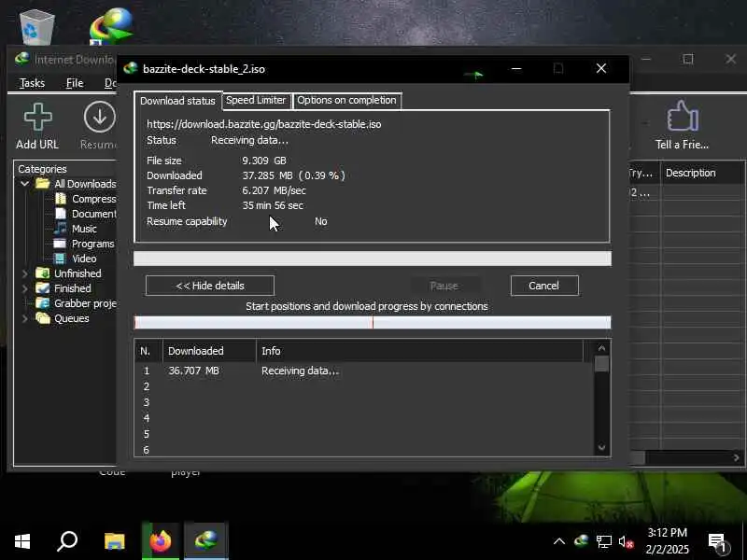This screenshot has height=560, width=747.
Task: Show hidden tray icons chevron
Action: tap(559, 541)
